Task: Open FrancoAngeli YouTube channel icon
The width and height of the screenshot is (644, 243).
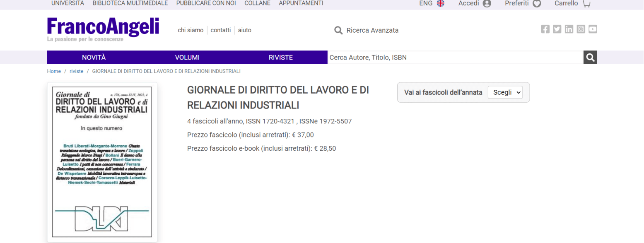Action: [x=593, y=29]
